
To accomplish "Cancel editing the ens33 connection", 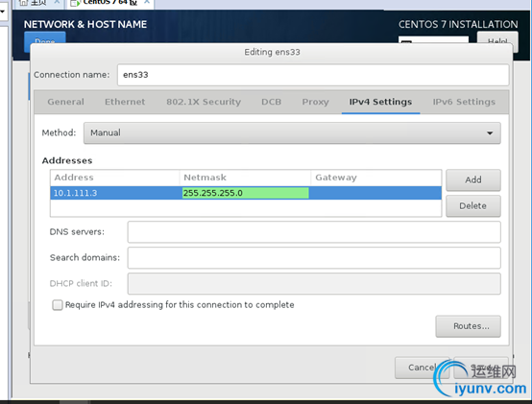I will coord(423,368).
